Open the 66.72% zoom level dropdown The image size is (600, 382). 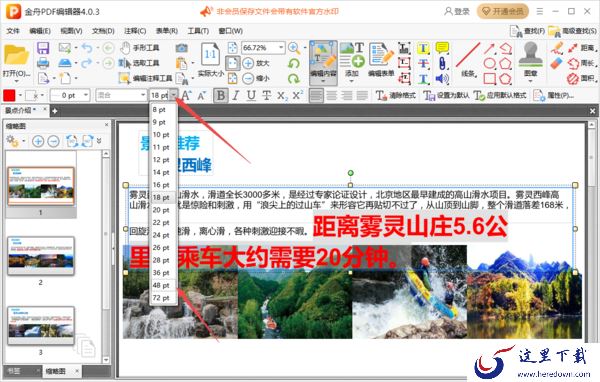click(281, 48)
